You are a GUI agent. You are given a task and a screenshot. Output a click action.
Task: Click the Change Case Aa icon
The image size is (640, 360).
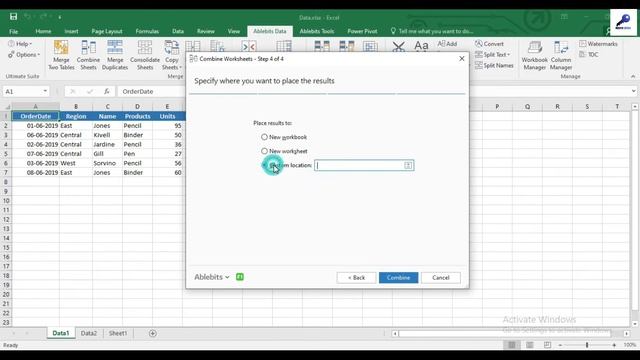[x=421, y=46]
